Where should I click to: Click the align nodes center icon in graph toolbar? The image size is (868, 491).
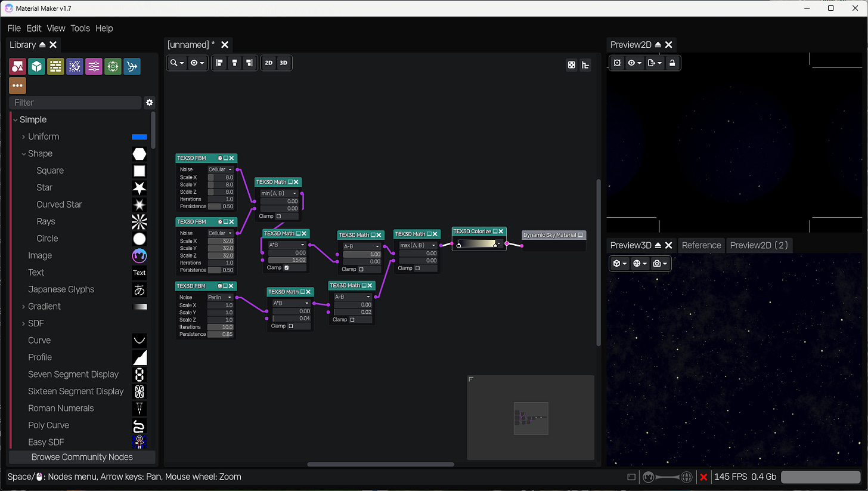(235, 63)
